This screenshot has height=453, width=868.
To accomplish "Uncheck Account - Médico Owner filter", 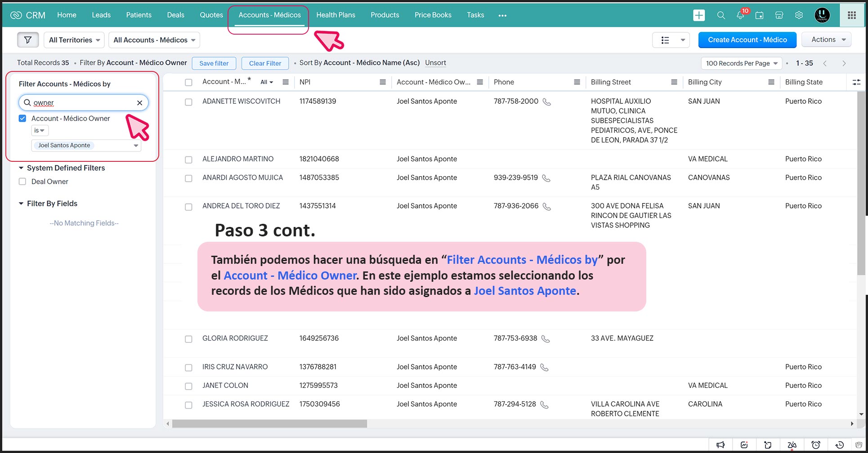I will [x=22, y=119].
